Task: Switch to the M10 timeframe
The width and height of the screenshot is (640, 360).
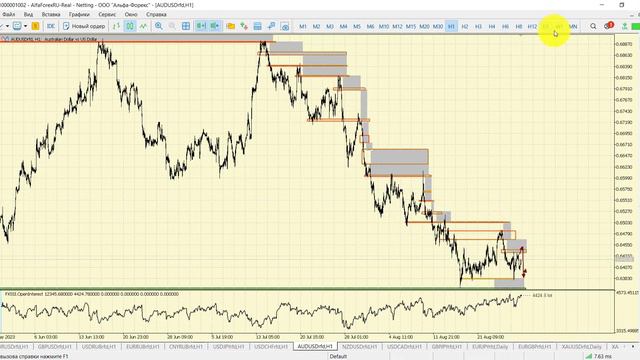Action: pyautogui.click(x=384, y=27)
